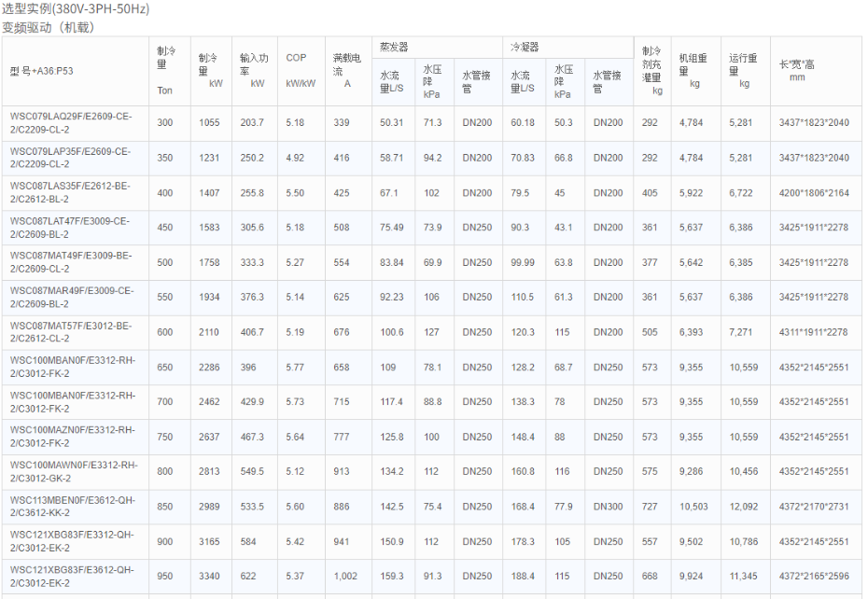Click the 型号+A36:P53 column header
The image size is (868, 599).
click(41, 71)
